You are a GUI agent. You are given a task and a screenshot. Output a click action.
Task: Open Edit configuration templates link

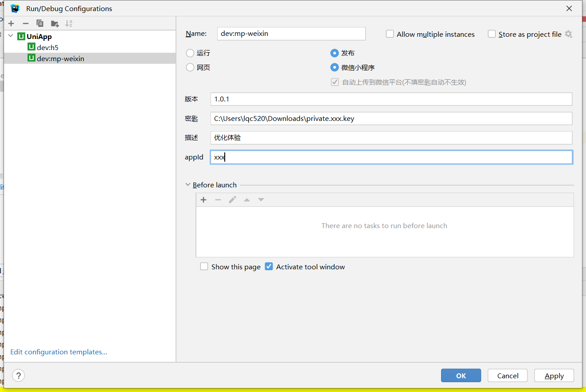coord(59,352)
